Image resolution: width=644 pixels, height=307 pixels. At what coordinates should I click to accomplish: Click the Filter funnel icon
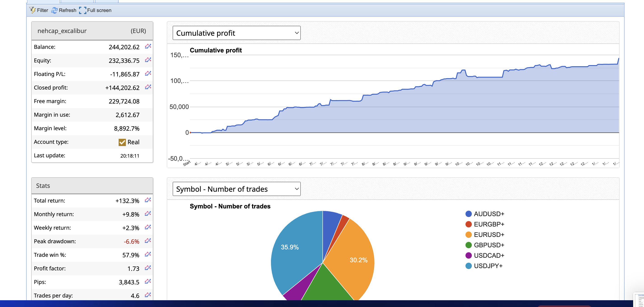pyautogui.click(x=33, y=10)
